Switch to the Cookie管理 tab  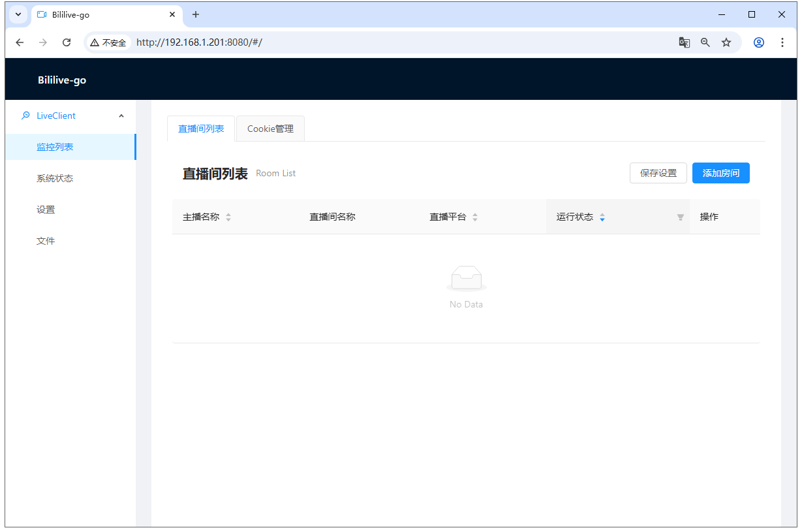(270, 128)
